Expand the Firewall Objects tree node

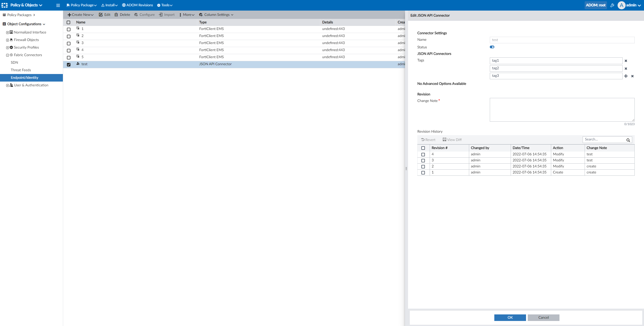point(8,40)
